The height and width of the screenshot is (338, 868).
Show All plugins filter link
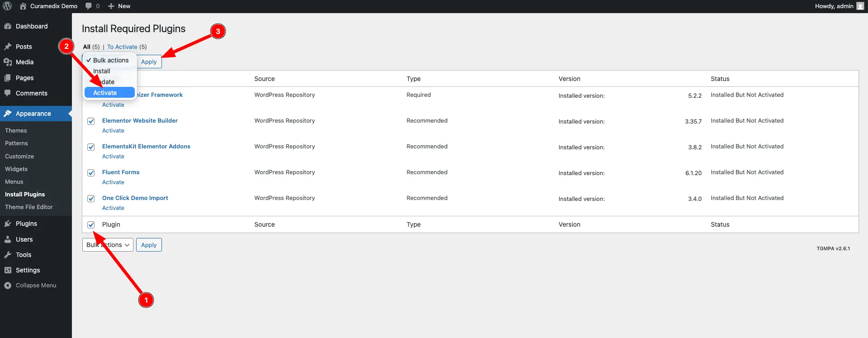[87, 47]
